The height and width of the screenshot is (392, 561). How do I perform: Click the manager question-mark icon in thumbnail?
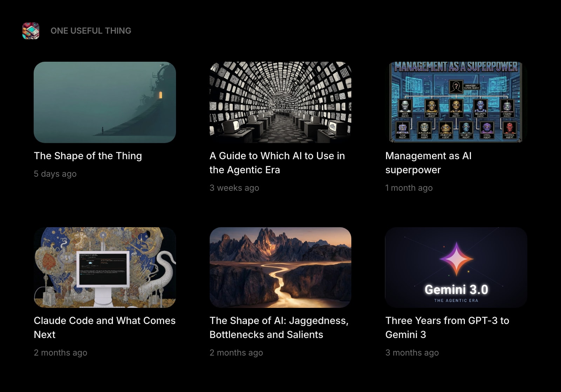point(456,86)
